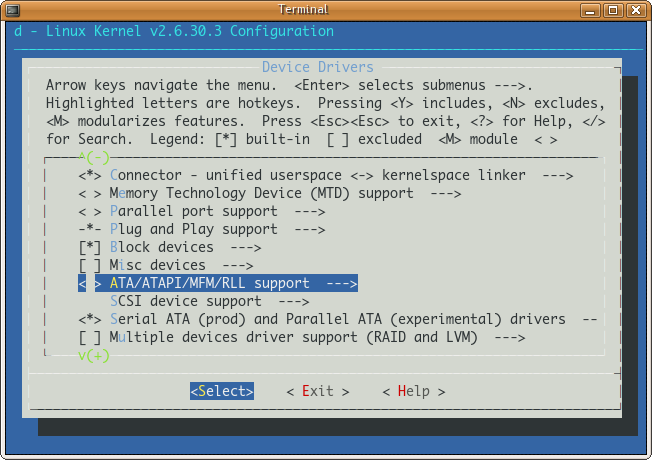Toggle ATA/ATAPI/MFM/RLL support state box
The width and height of the screenshot is (652, 460).
click(90, 284)
